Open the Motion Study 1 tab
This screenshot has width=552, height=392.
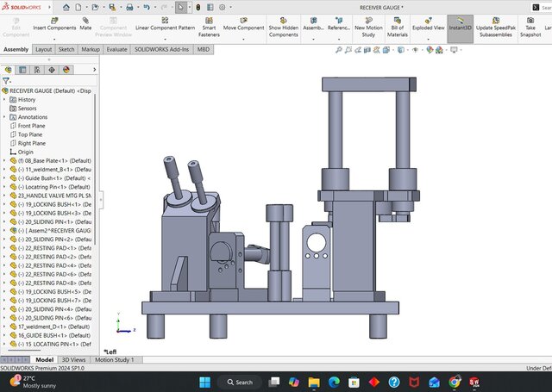click(115, 359)
